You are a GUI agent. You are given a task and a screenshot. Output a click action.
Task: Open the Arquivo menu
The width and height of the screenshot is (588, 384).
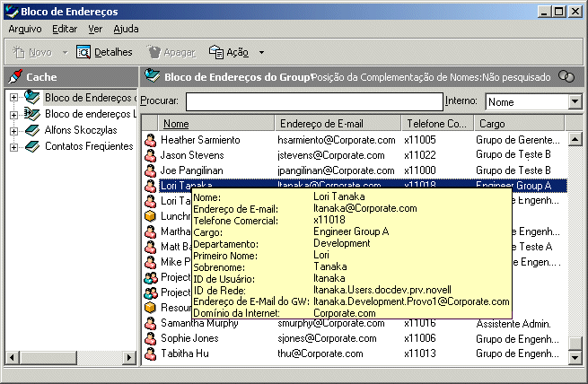click(24, 29)
